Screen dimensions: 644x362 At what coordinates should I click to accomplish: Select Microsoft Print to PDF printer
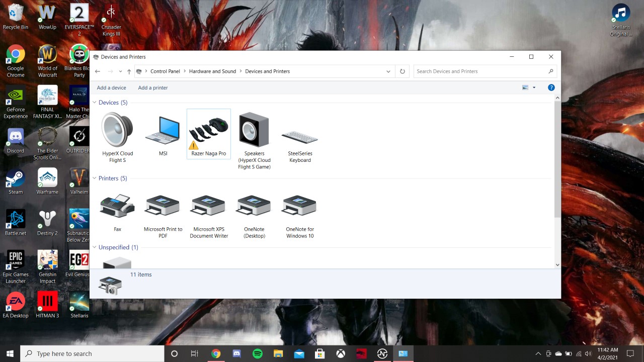coord(163,206)
